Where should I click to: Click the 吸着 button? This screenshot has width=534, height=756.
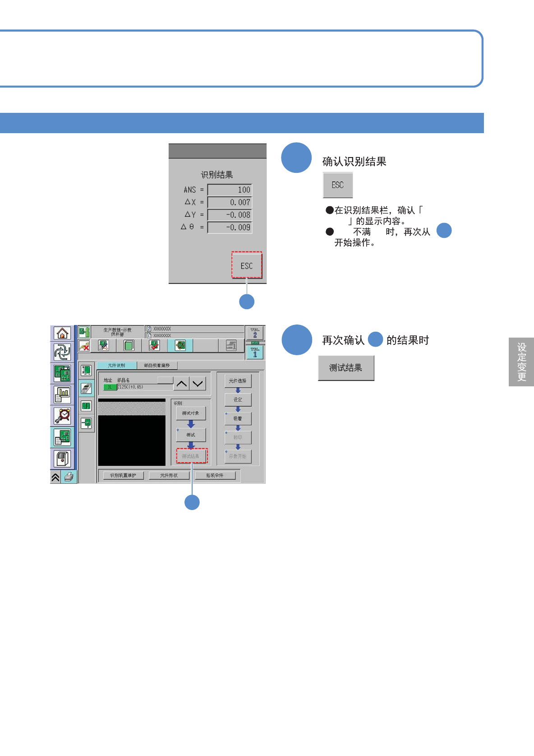coord(238,418)
